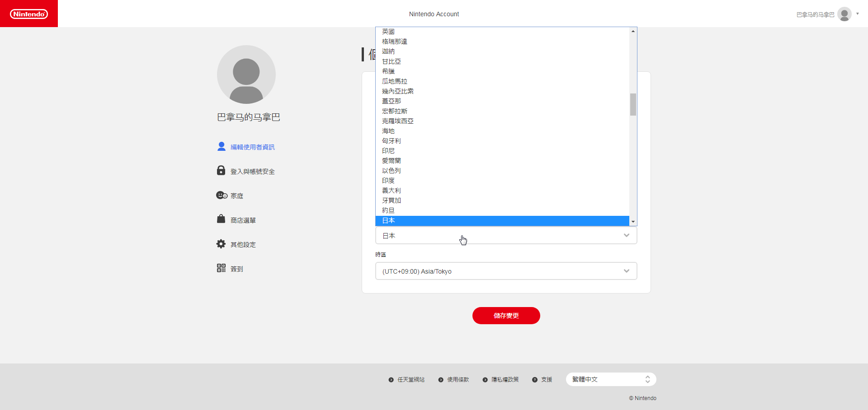The image size is (868, 410).
Task: Click the gear icon for 其他設定
Action: coord(221,244)
